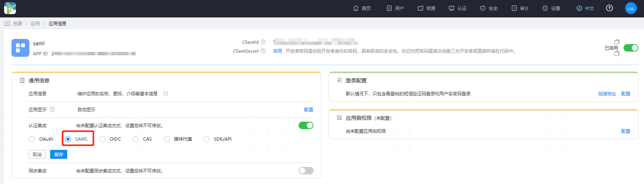Click the help question mark icon
Image resolution: width=644 pixels, height=184 pixels.
[609, 8]
